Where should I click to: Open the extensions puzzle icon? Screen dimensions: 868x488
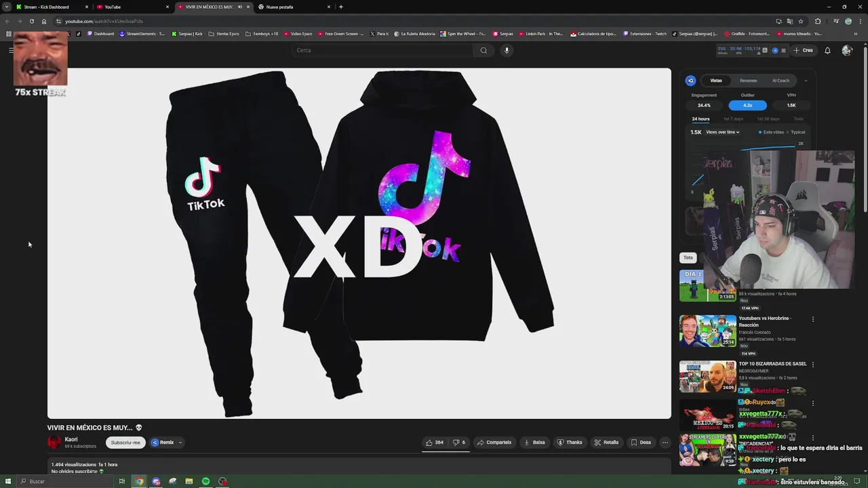coord(818,21)
